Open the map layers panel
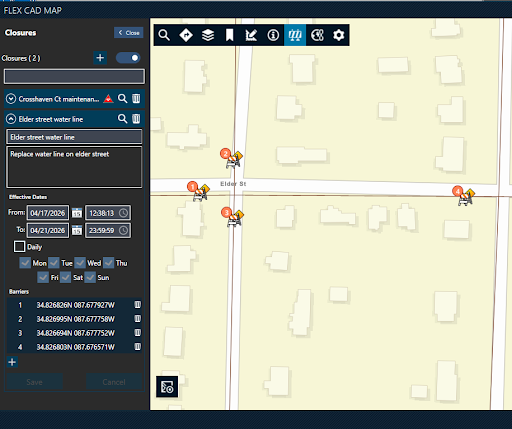 tap(208, 35)
